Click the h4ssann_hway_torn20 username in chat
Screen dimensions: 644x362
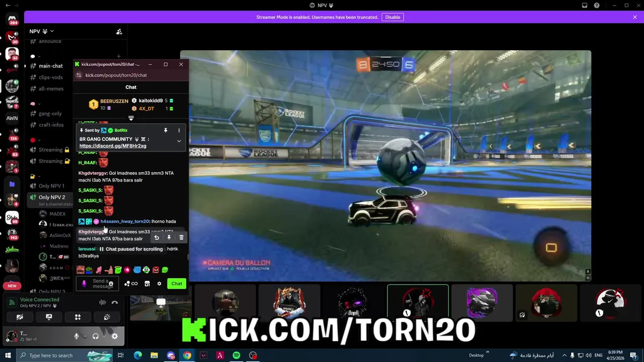pyautogui.click(x=125, y=221)
